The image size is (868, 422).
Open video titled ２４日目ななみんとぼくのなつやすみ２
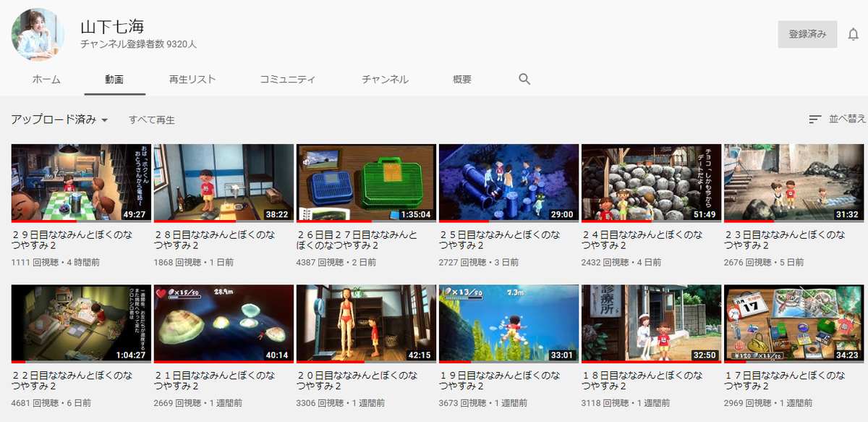pyautogui.click(x=643, y=240)
